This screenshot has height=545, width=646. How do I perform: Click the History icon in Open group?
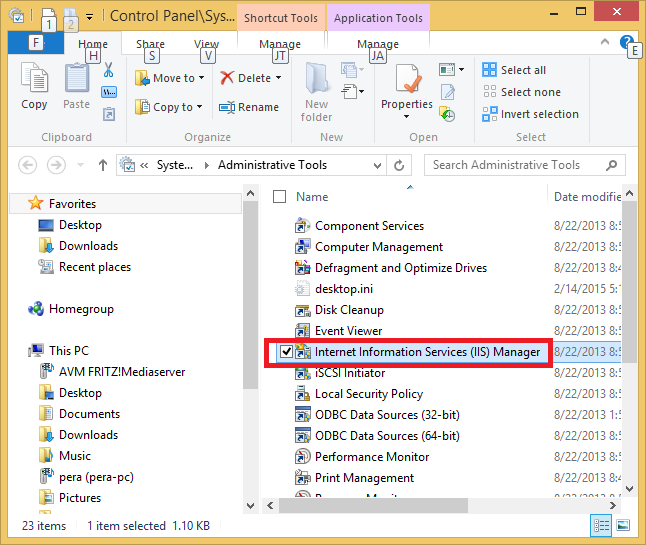[447, 114]
